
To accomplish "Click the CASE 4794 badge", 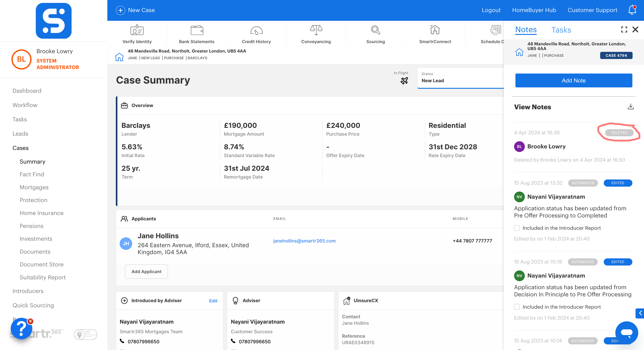I will tap(616, 55).
